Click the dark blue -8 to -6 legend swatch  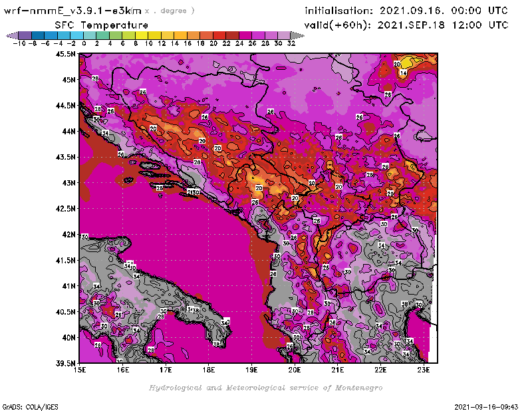[x=38, y=35]
